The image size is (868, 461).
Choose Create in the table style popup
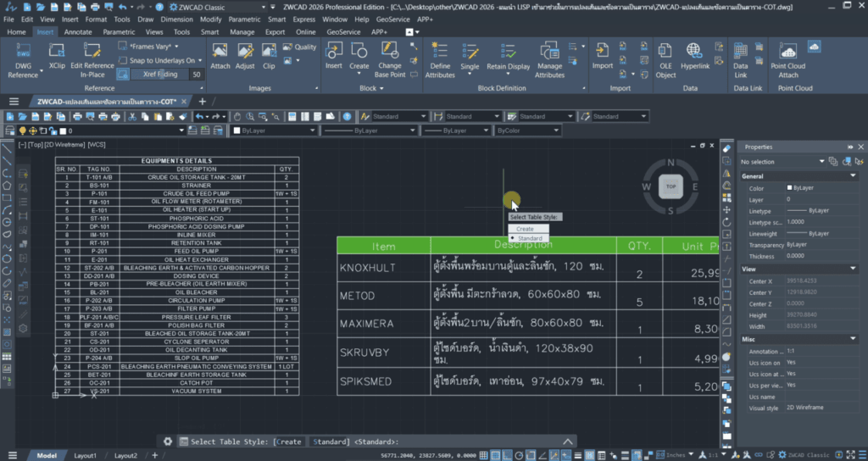pyautogui.click(x=526, y=229)
